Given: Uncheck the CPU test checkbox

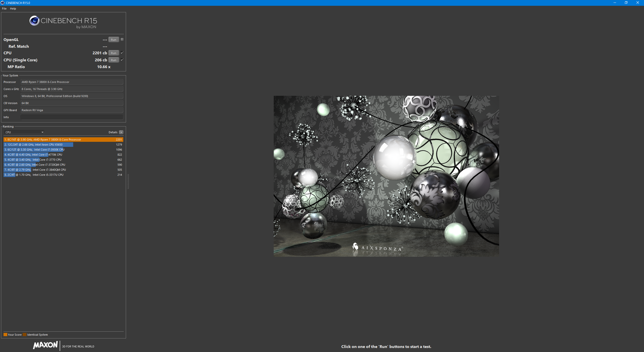Looking at the screenshot, I should 122,53.
